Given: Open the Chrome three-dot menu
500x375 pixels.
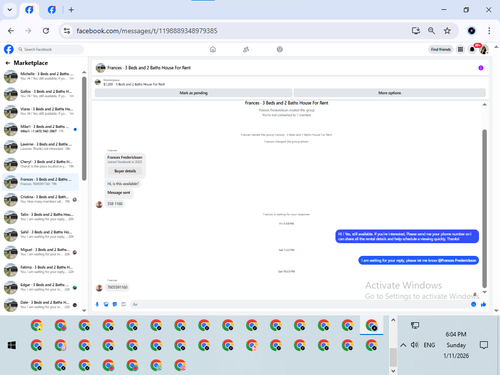Looking at the screenshot, I should pos(489,31).
